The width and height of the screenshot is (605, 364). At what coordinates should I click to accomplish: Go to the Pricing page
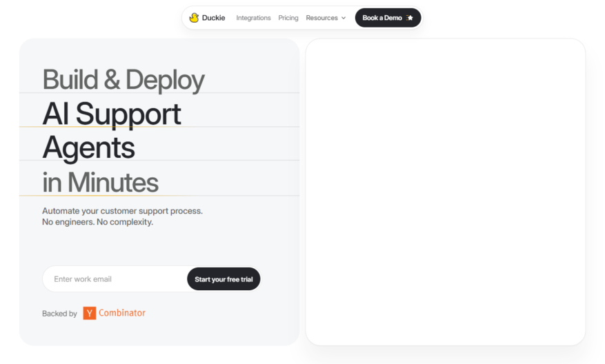(288, 18)
